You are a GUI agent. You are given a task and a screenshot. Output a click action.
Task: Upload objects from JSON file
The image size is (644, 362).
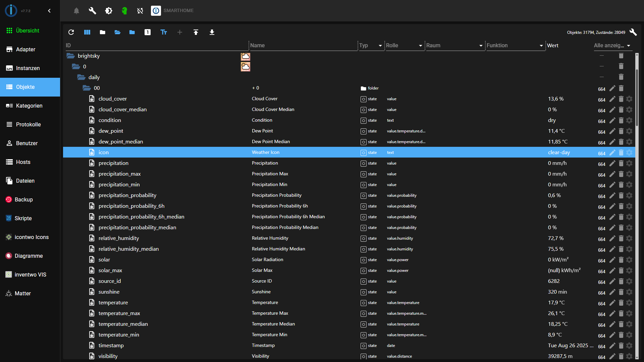[196, 32]
